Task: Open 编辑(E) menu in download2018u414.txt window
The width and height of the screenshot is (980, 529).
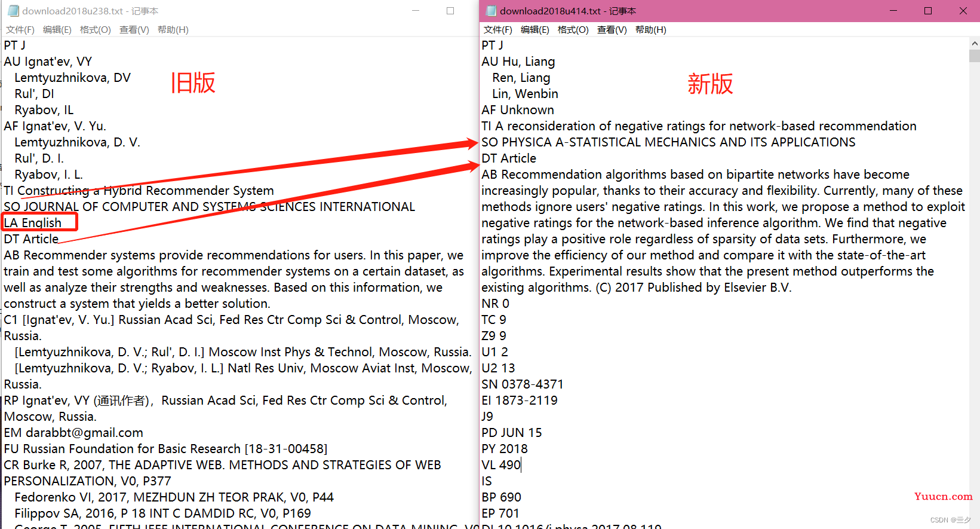Action: [535, 30]
